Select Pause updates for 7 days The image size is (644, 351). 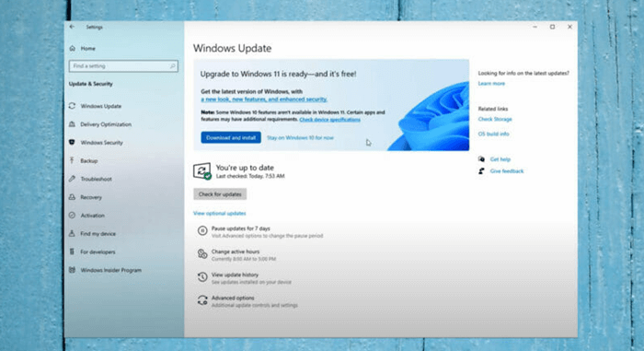pyautogui.click(x=241, y=228)
